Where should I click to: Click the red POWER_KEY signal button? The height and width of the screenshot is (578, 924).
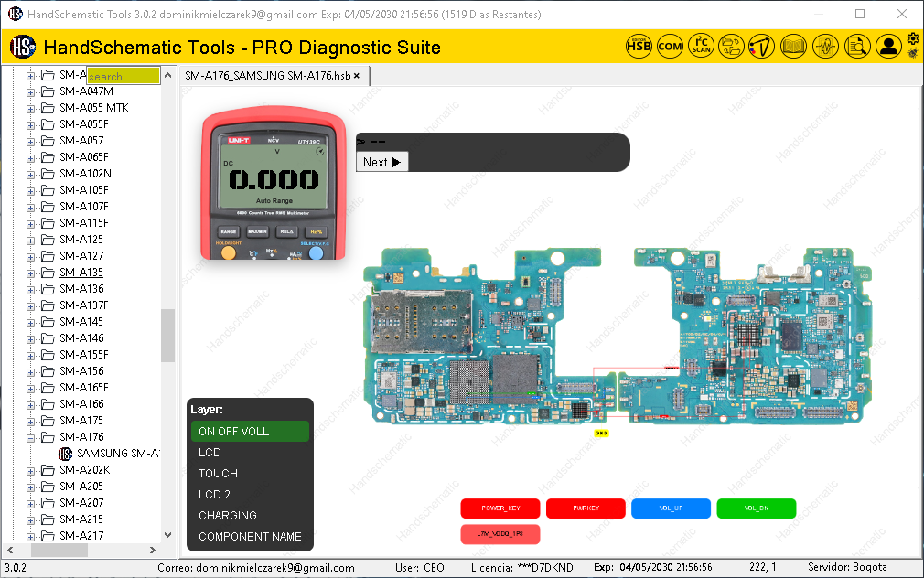coord(500,508)
